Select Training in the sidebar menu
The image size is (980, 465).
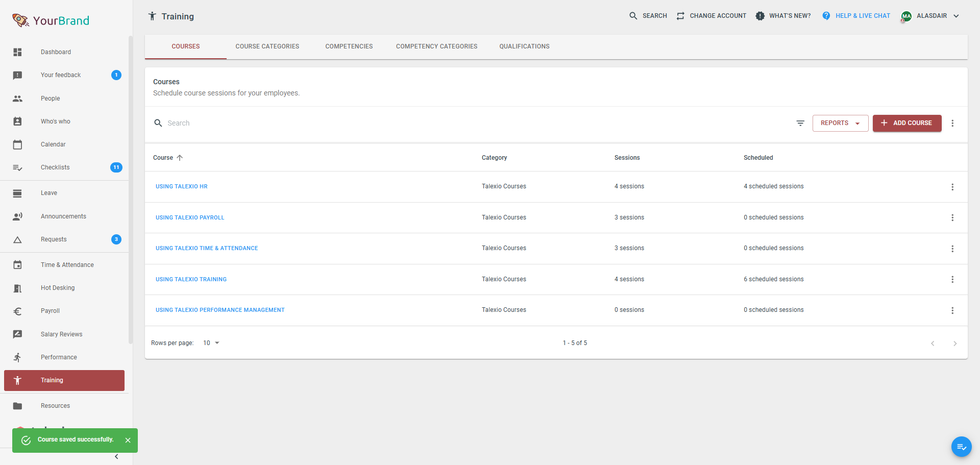coord(64,380)
